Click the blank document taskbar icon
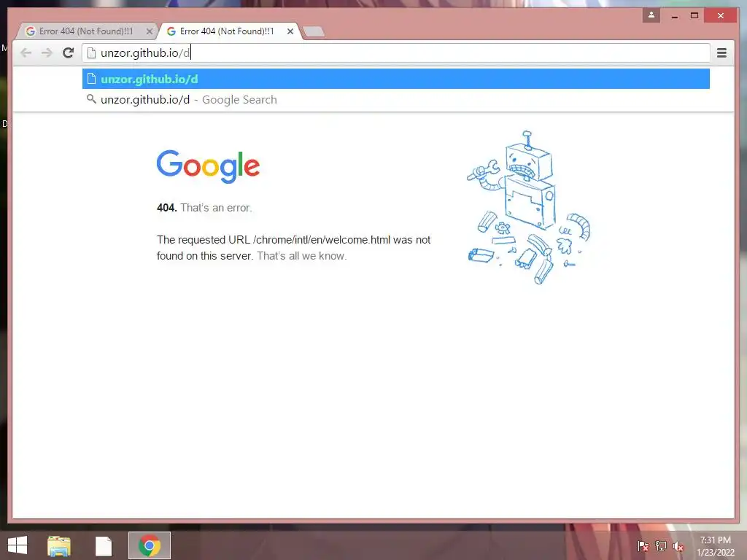Viewport: 747px width, 560px height. [x=104, y=545]
